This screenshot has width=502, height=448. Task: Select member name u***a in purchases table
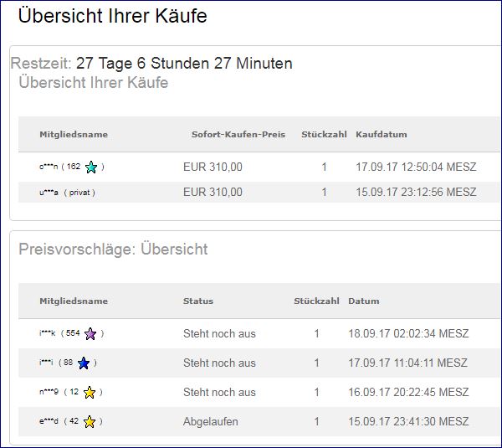click(47, 193)
